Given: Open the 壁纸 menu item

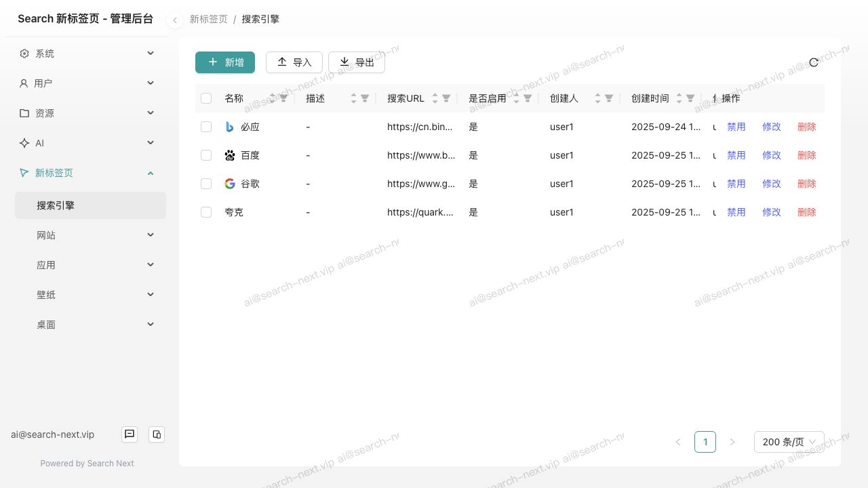Looking at the screenshot, I should click(90, 295).
